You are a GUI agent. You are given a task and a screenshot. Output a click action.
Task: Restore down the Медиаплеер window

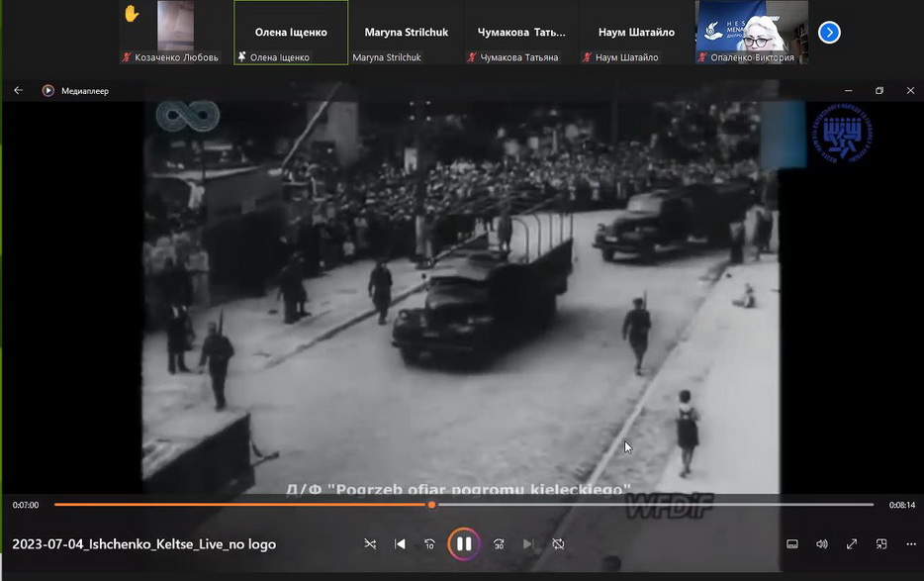879,90
